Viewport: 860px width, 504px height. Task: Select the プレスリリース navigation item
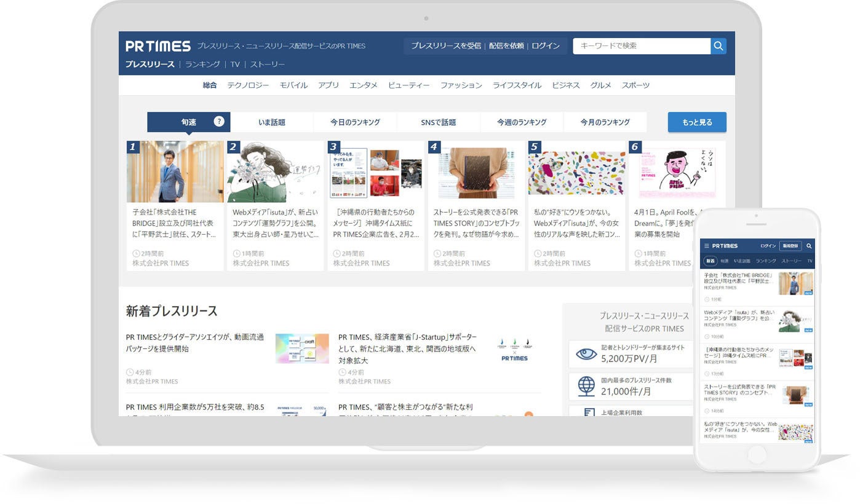(150, 65)
